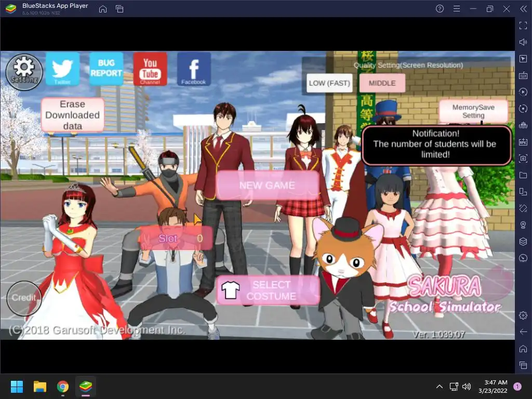
Task: Select LOW (FAST) quality setting
Action: pos(329,83)
